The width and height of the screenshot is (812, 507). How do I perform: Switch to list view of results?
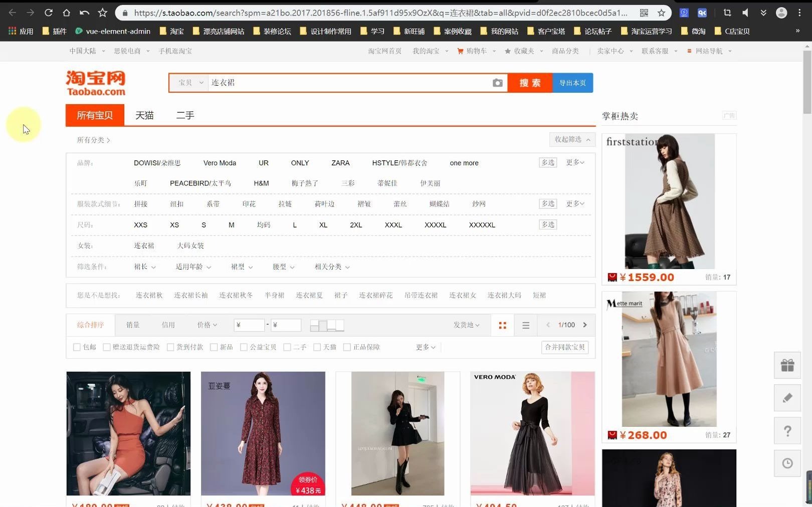526,325
